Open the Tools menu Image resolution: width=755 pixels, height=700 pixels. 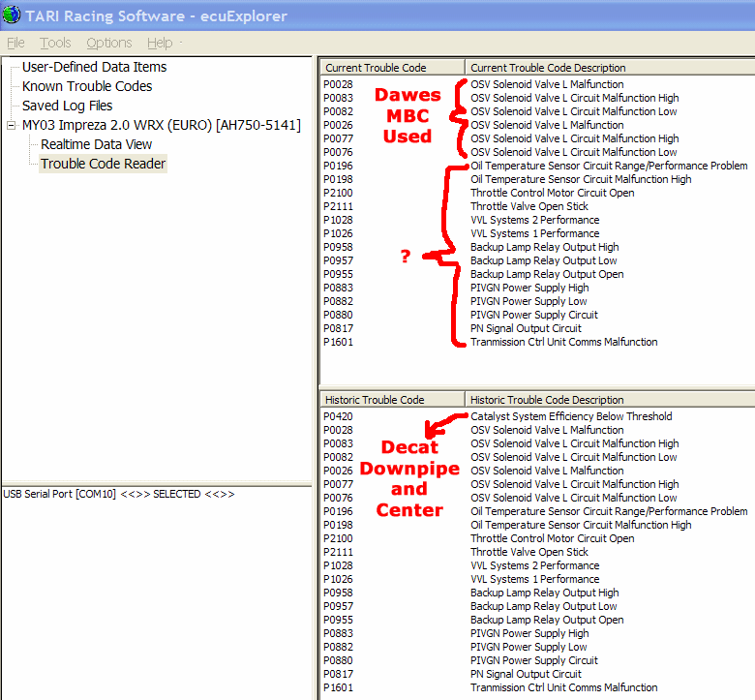[x=55, y=43]
